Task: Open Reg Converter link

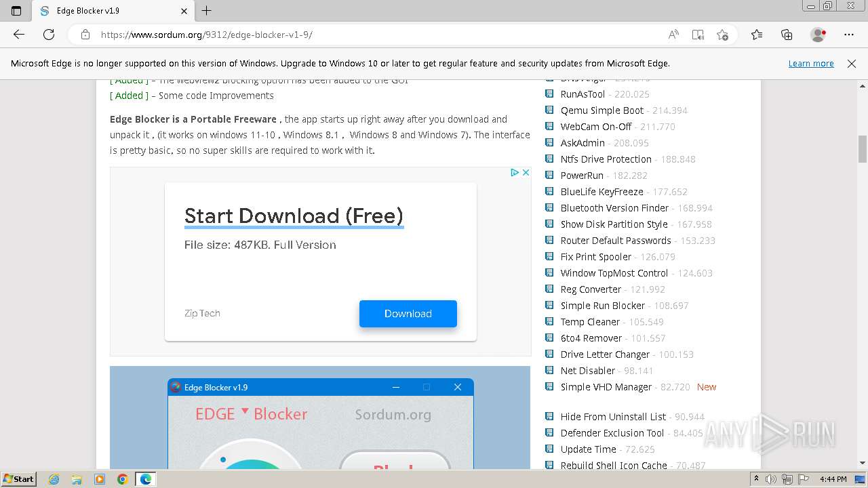Action: pyautogui.click(x=591, y=289)
